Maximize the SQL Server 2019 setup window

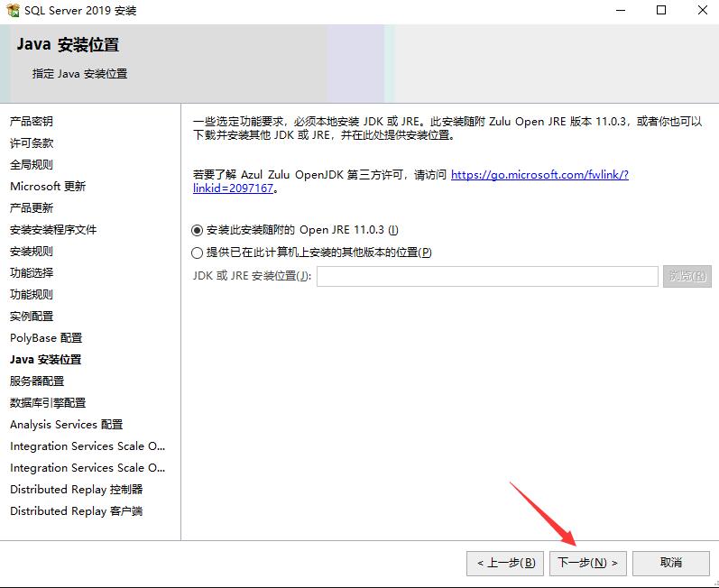click(x=661, y=10)
